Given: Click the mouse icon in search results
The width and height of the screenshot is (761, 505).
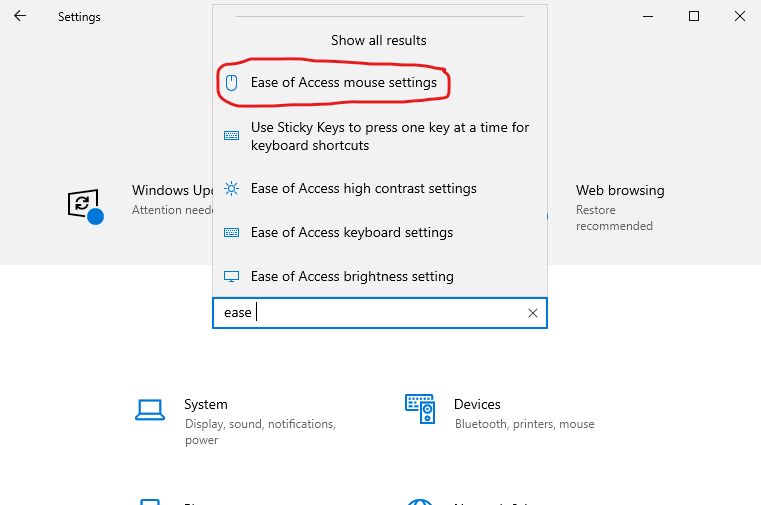Looking at the screenshot, I should [x=232, y=83].
